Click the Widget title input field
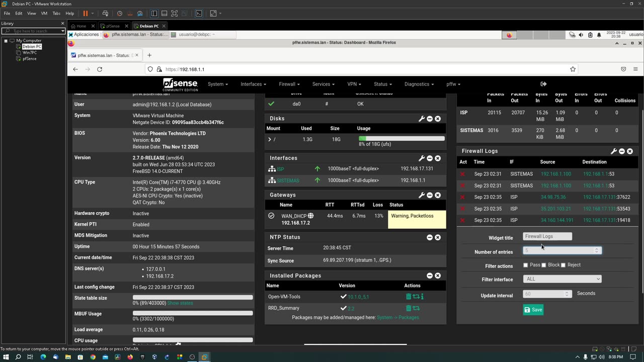This screenshot has height=362, width=644. point(547,236)
